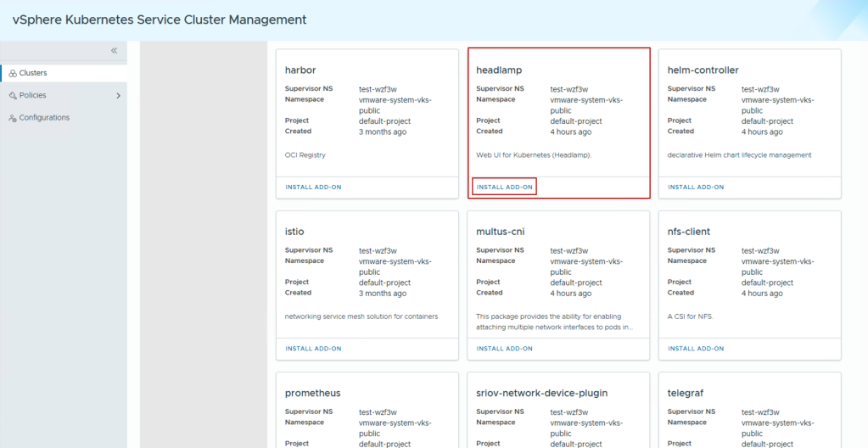Open the Policies navigation item
The width and height of the screenshot is (868, 448).
click(64, 96)
